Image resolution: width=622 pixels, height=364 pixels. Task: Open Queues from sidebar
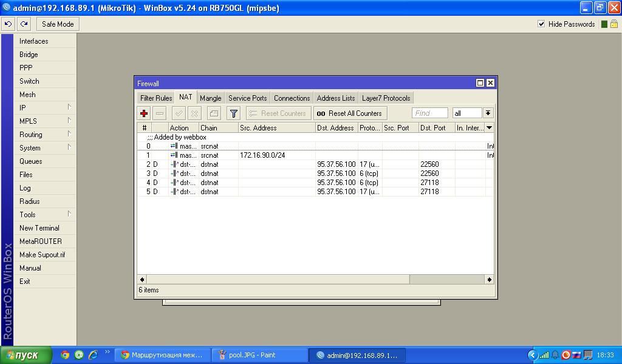pyautogui.click(x=45, y=161)
